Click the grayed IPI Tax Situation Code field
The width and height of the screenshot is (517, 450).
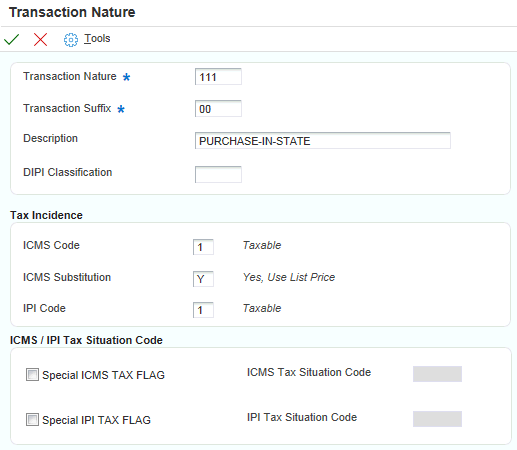[437, 419]
